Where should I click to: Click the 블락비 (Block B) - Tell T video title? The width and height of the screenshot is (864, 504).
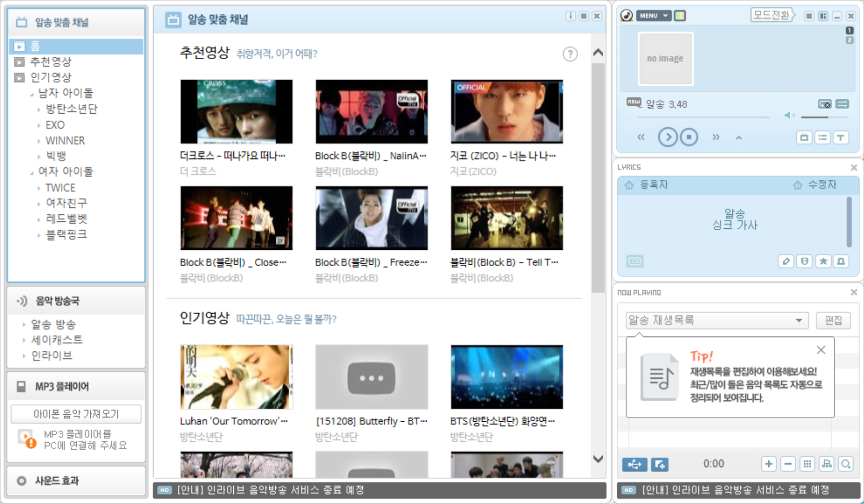(504, 262)
